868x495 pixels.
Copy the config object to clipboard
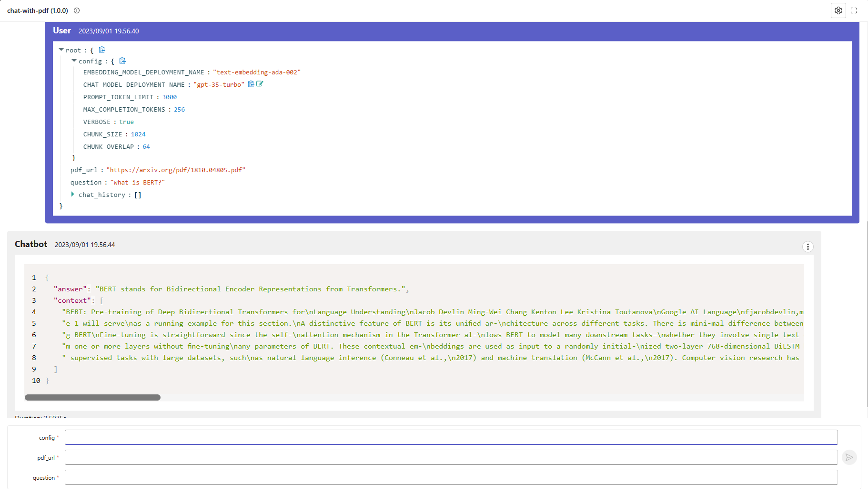[122, 61]
